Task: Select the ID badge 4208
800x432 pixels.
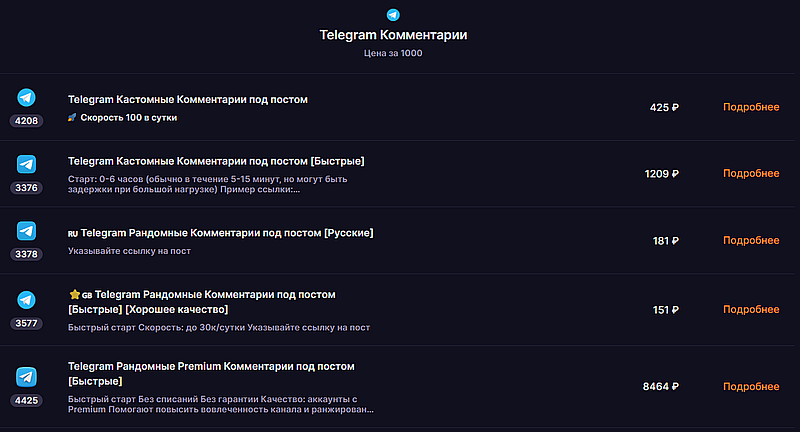Action: pyautogui.click(x=26, y=121)
